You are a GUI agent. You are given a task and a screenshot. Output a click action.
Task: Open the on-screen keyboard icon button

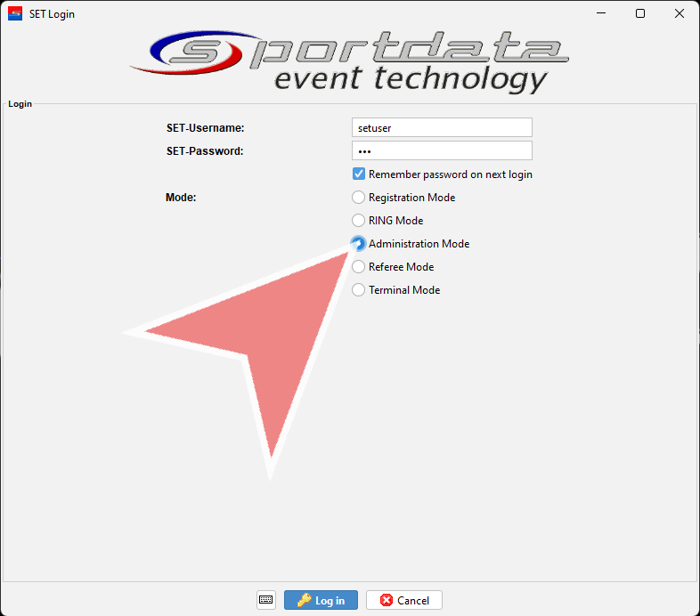266,600
